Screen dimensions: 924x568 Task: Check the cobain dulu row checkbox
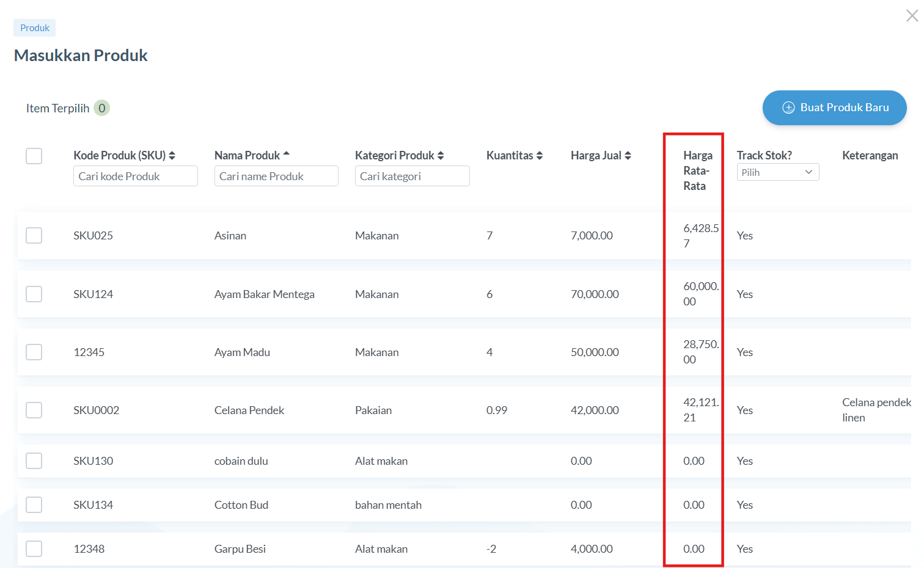pyautogui.click(x=34, y=461)
